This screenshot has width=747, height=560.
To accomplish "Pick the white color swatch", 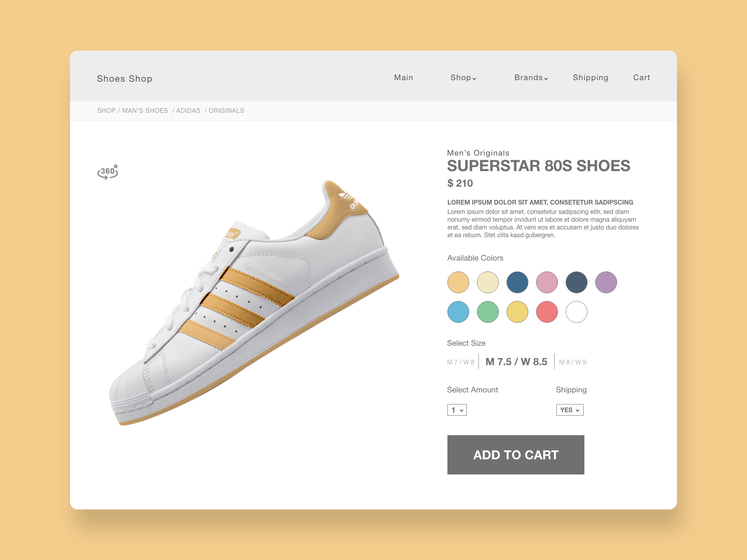I will [576, 312].
